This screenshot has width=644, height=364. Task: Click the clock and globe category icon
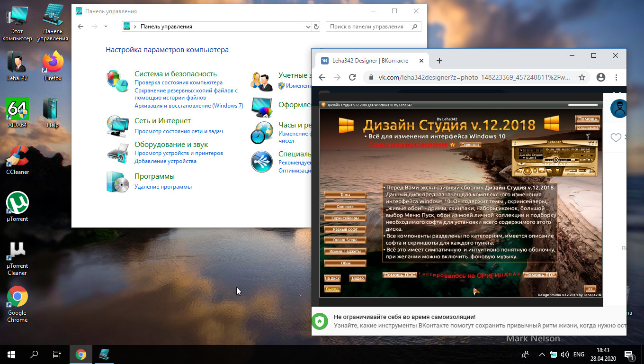pos(261,133)
